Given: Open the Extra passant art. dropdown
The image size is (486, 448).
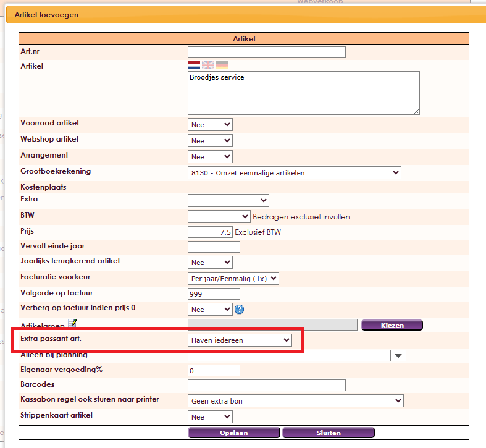Looking at the screenshot, I should [x=240, y=340].
